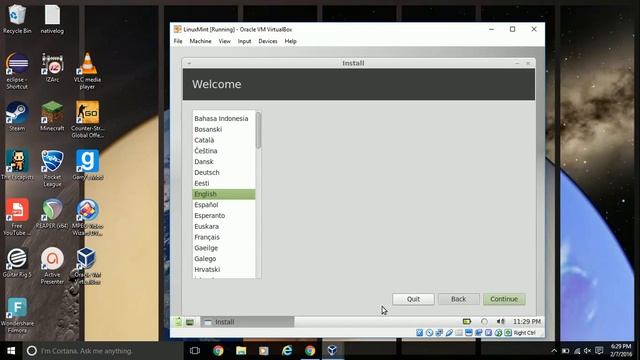Open the Machine menu

coord(200,41)
